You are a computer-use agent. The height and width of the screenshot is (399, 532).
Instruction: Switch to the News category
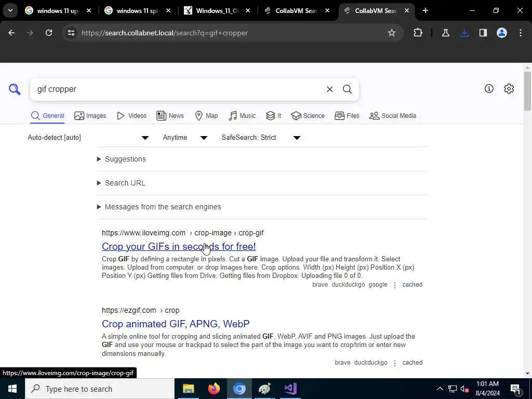click(170, 116)
